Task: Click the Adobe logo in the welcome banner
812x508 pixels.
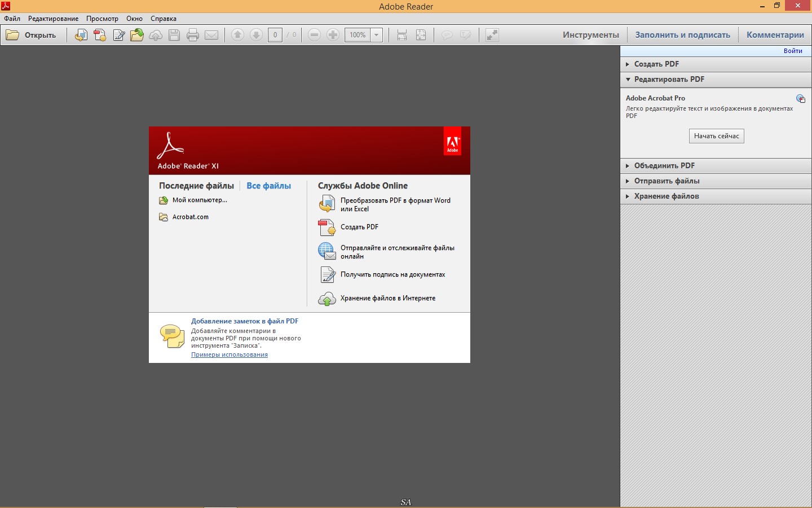Action: (453, 142)
